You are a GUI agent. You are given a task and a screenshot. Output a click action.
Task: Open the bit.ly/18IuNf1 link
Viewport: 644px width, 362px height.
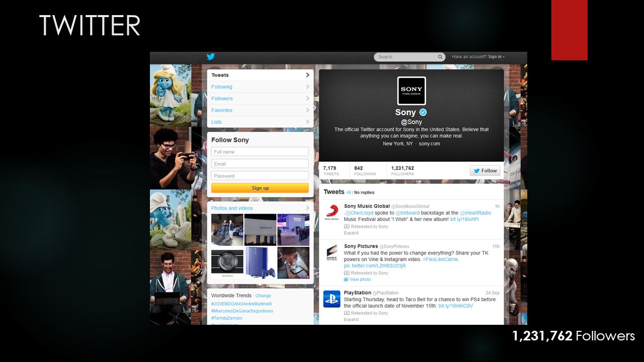point(464,220)
